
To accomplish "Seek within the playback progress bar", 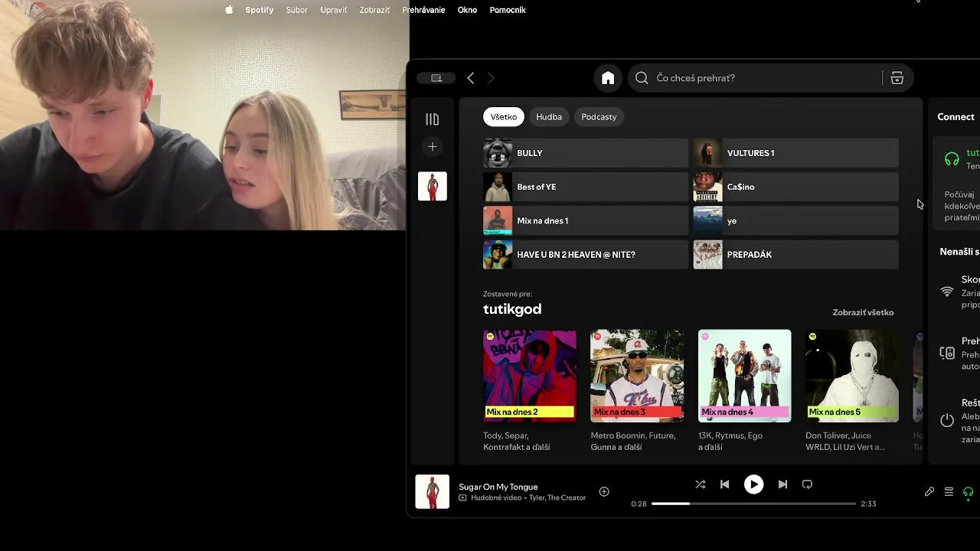I will pyautogui.click(x=753, y=504).
